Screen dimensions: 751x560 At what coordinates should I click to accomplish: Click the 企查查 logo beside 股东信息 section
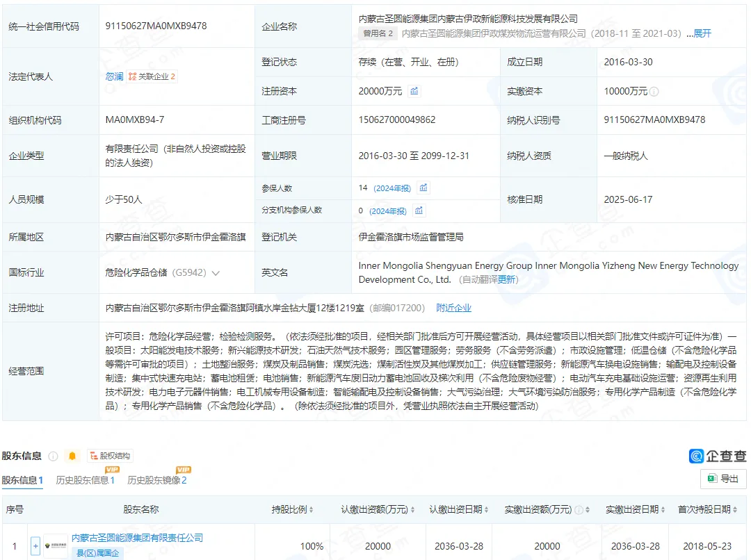(716, 455)
